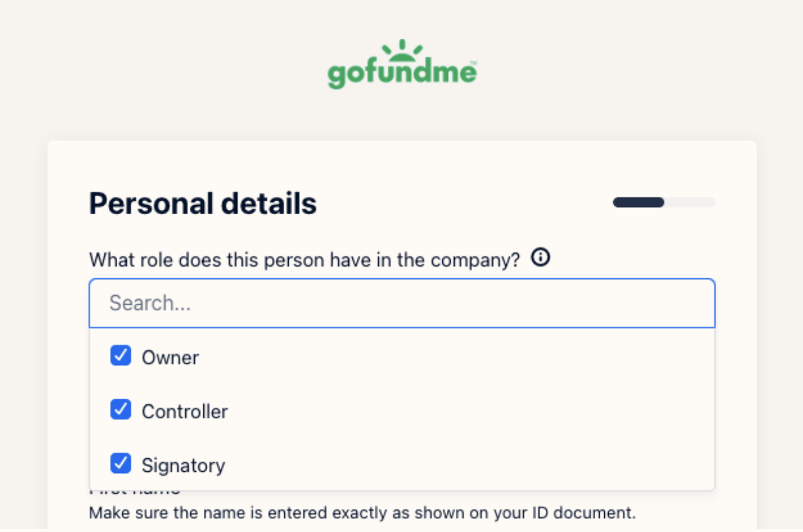Click the role in company question label
Viewport: 803px width, 532px height.
(x=304, y=260)
